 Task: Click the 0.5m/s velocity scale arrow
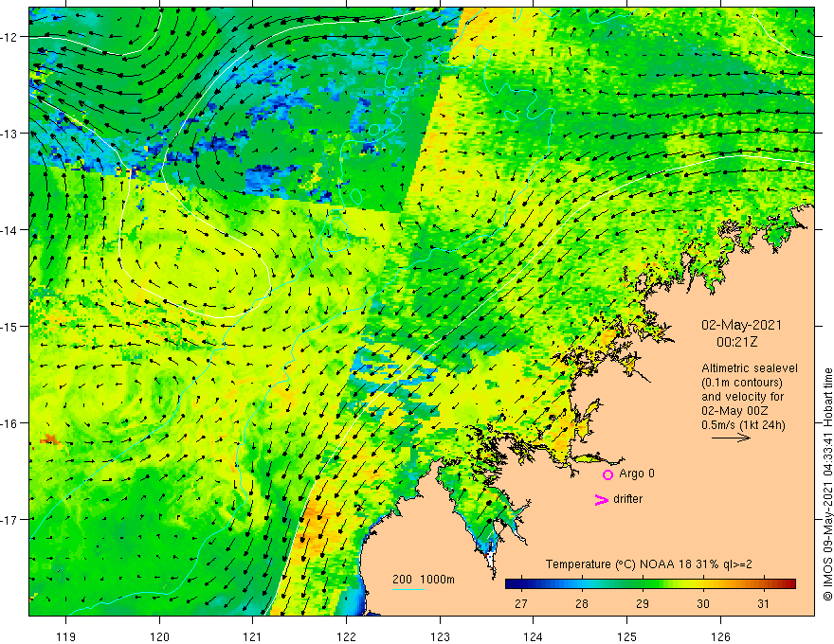coord(732,438)
